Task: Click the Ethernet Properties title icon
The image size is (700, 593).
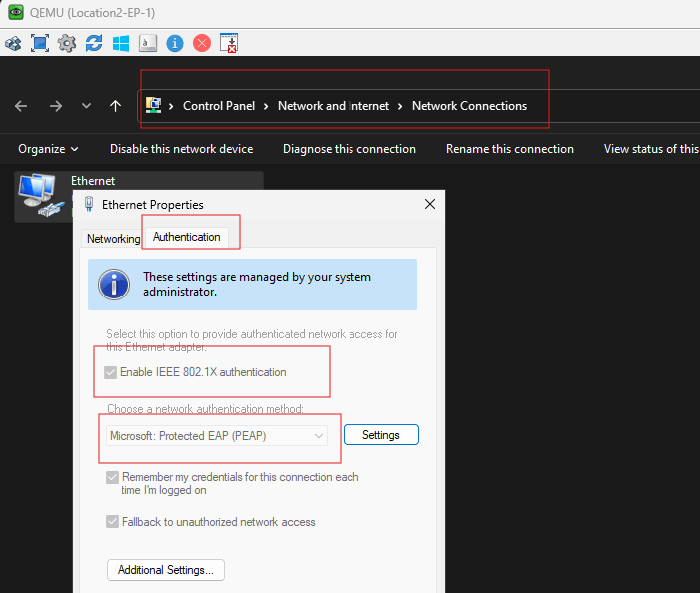Action: point(89,204)
